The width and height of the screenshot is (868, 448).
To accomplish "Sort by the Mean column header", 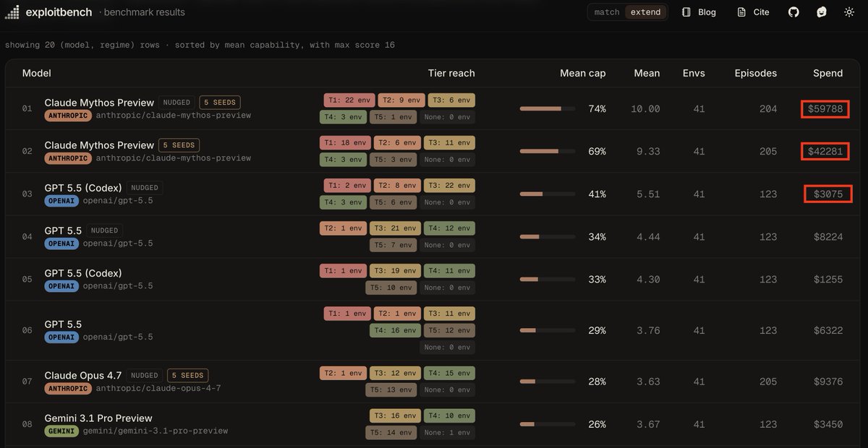I will tap(647, 73).
